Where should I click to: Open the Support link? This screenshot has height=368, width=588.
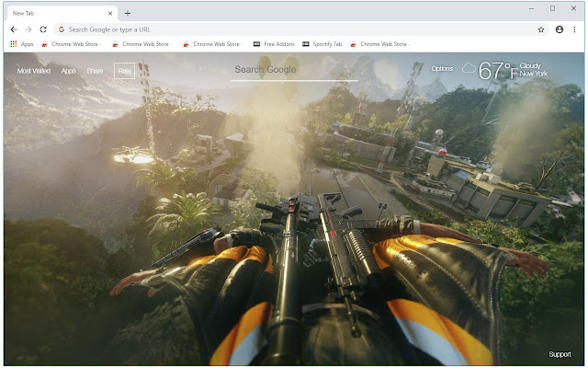(x=560, y=354)
